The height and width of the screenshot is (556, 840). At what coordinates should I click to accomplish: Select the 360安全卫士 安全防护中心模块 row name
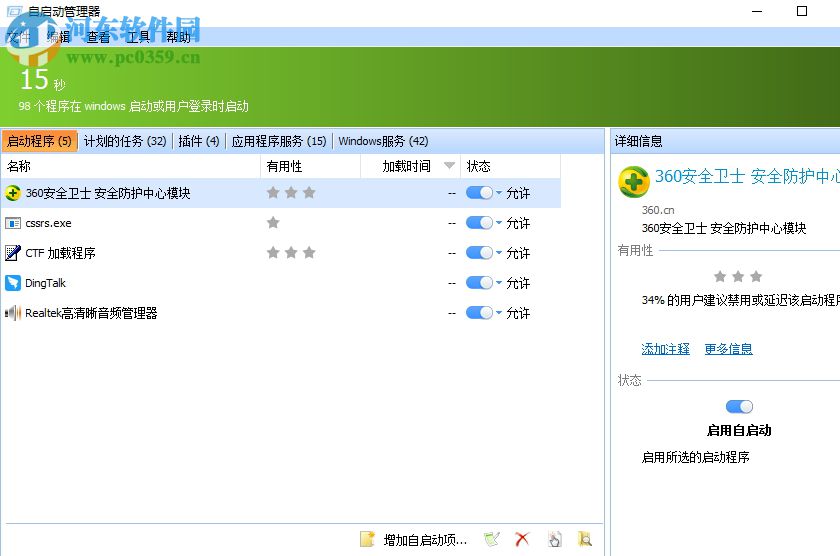(108, 193)
